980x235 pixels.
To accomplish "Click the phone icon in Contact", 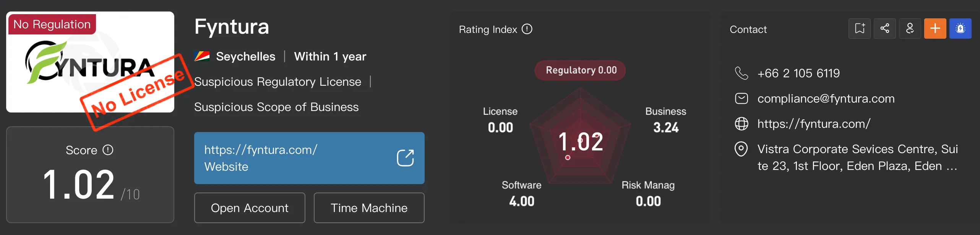I will (741, 73).
